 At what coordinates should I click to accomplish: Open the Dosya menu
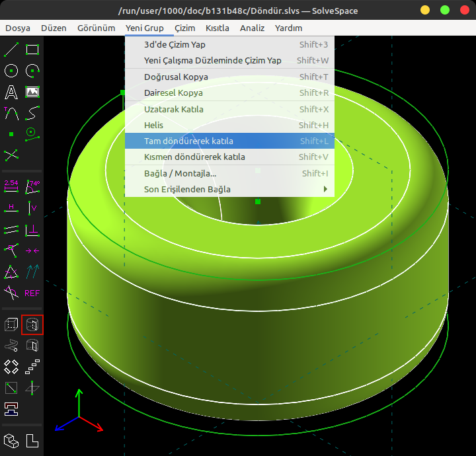tap(18, 28)
